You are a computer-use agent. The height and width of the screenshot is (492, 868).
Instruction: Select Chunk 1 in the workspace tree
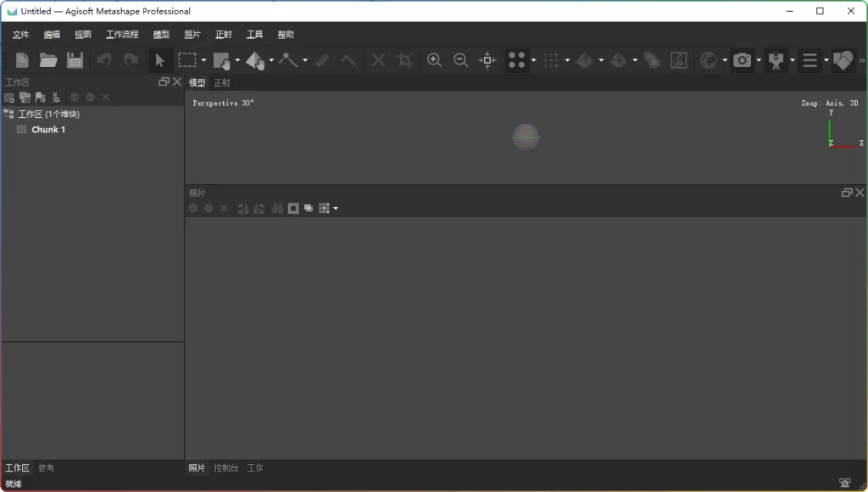(x=47, y=129)
